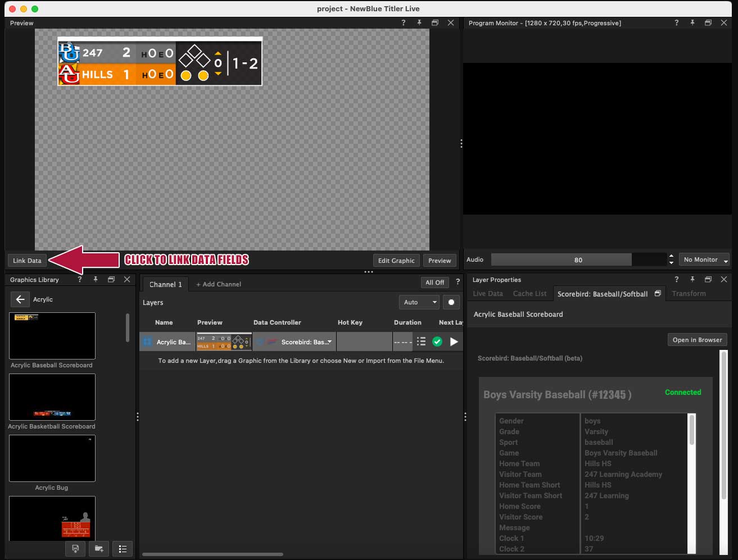738x560 pixels.
Task: Click the new folder icon in Graphics Library
Action: pyautogui.click(x=99, y=549)
